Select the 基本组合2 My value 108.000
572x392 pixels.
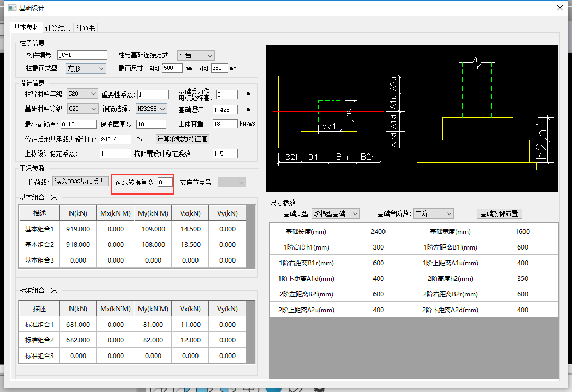153,245
